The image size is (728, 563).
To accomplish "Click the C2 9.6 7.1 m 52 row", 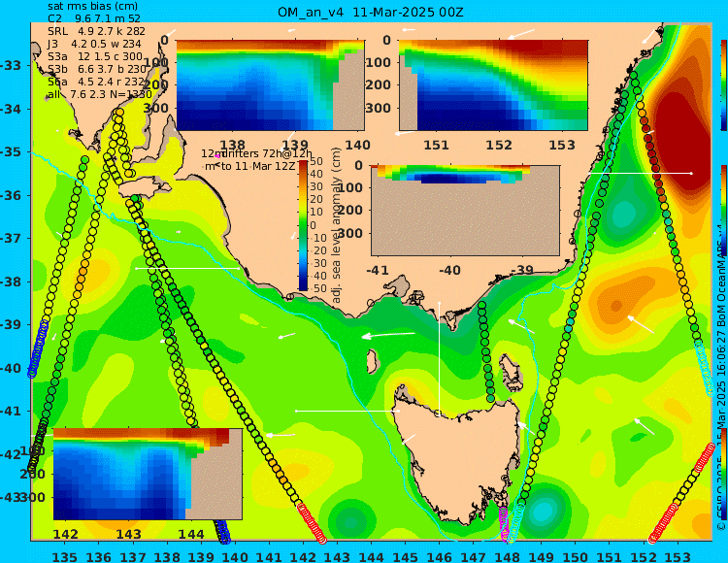I will pos(94,18).
